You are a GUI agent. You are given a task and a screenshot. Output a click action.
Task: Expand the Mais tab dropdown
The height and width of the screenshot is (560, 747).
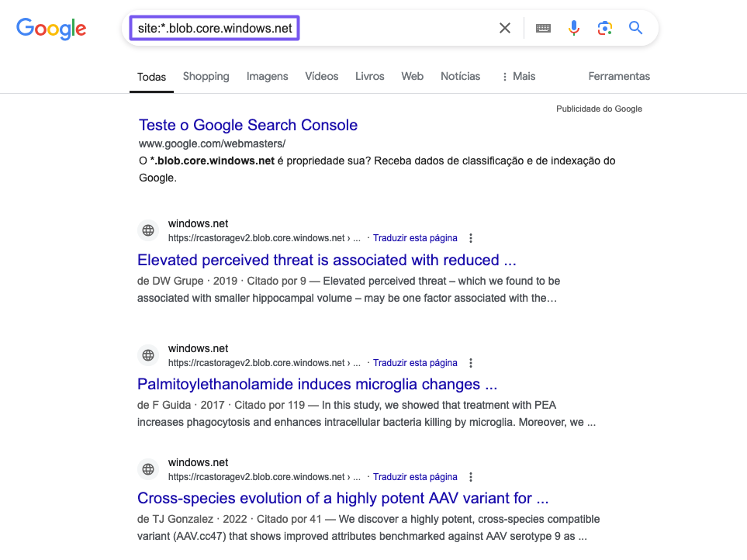click(517, 76)
